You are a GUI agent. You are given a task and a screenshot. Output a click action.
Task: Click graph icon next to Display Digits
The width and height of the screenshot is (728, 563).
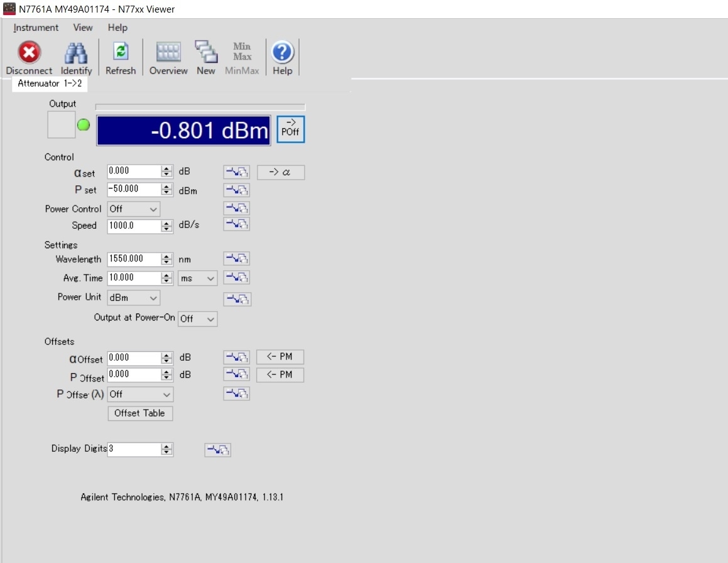coord(218,450)
